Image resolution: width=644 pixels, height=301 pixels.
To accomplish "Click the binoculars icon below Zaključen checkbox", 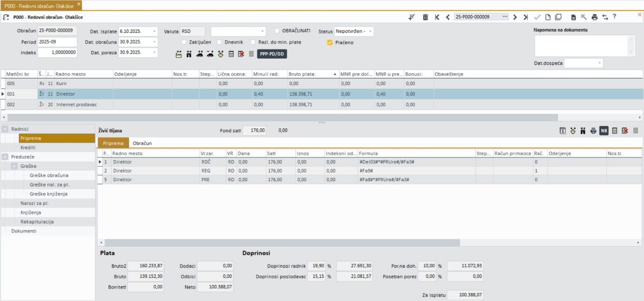I will click(x=189, y=54).
